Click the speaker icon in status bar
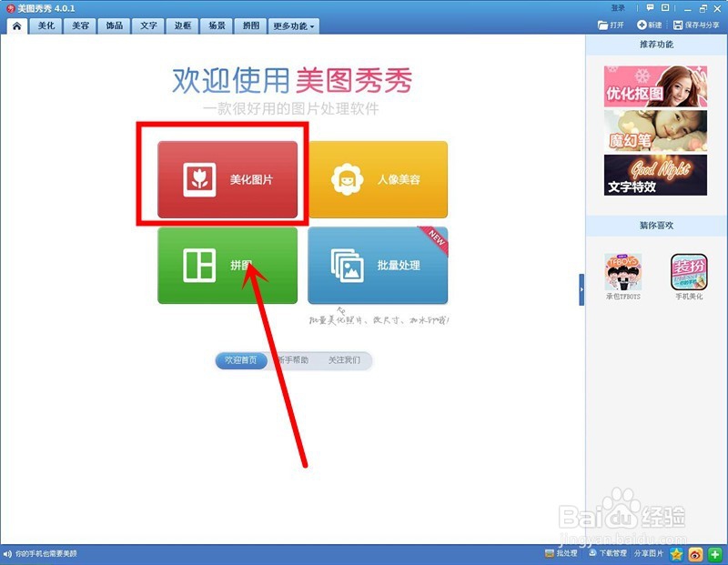The image size is (728, 565). 7,554
